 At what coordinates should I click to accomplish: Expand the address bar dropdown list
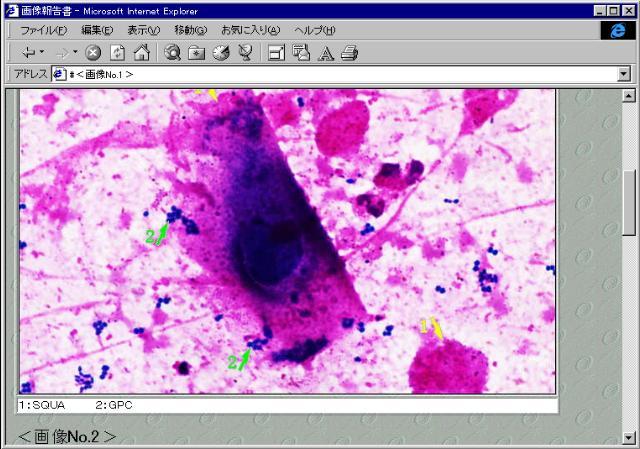[624, 74]
